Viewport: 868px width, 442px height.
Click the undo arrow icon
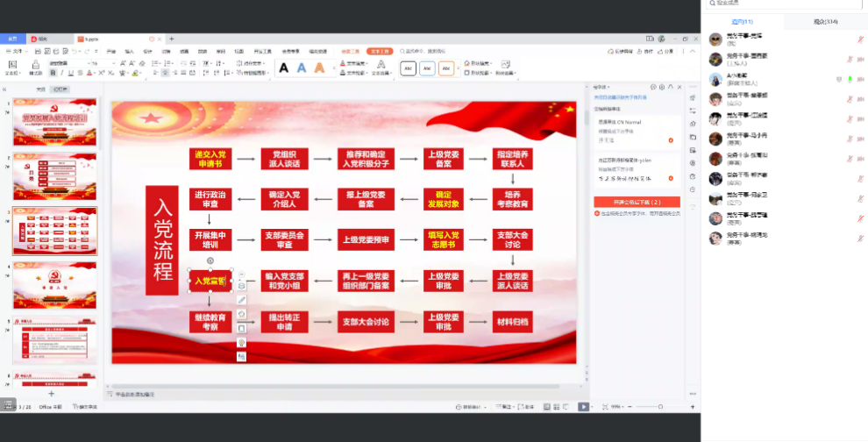[x=75, y=52]
